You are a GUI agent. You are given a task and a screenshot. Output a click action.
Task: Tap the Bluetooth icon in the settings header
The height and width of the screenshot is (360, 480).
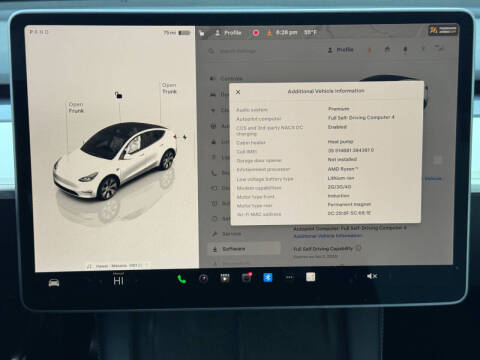(423, 49)
